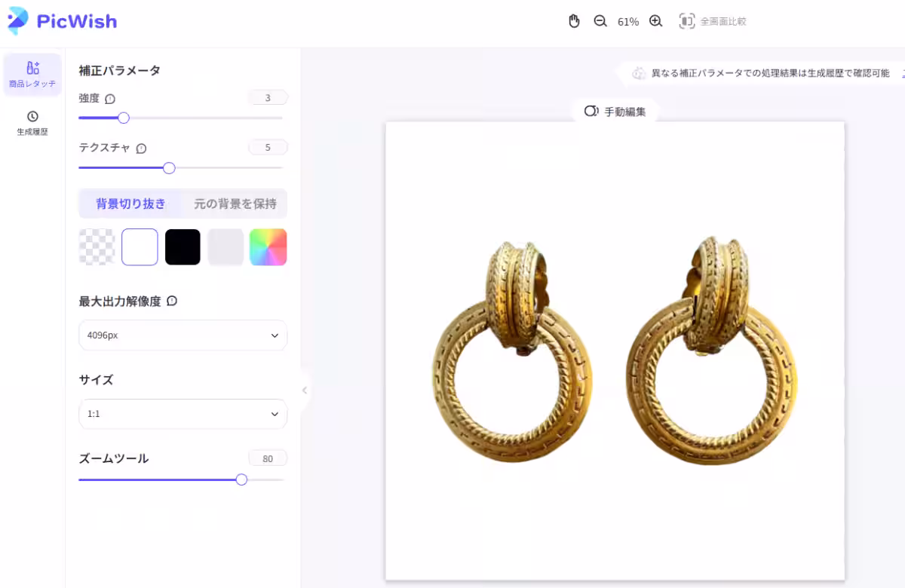Select the transparent background swatch

tap(97, 247)
